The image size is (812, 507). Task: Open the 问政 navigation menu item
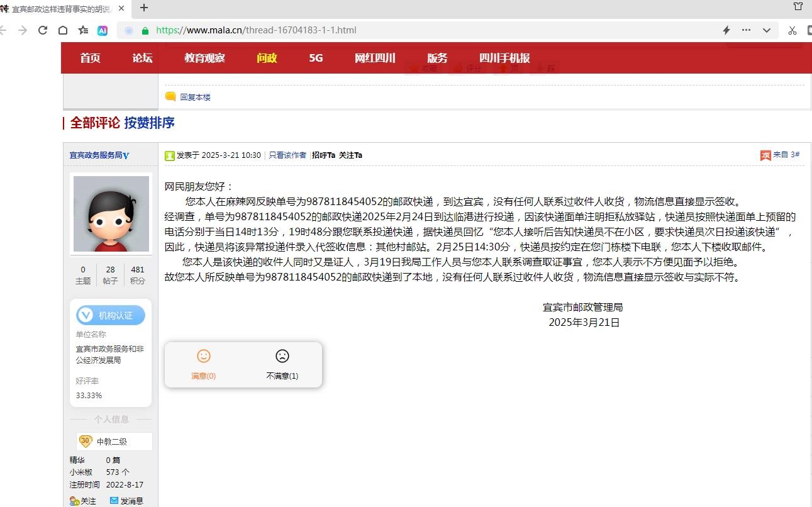tap(267, 58)
